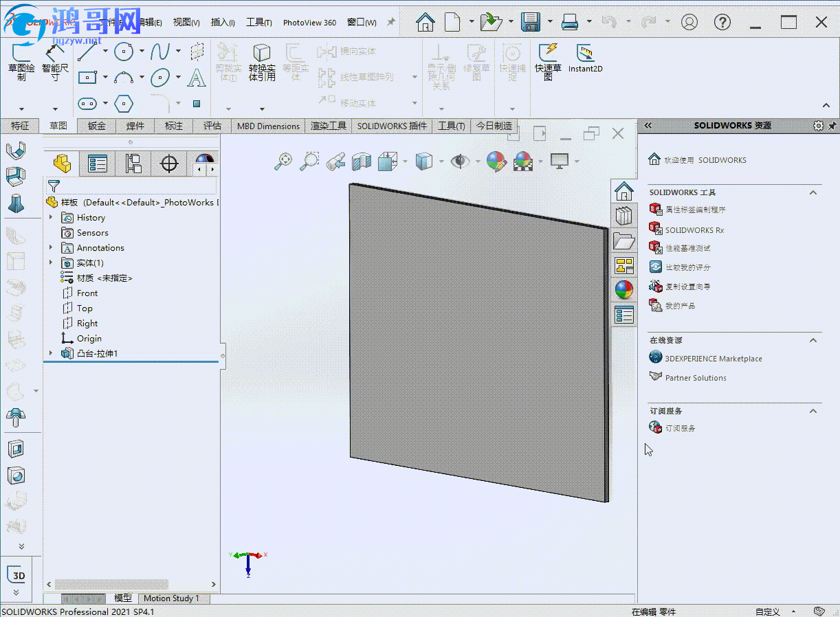
Task: Click Zoom to Fit in view toolbar
Action: point(283,161)
